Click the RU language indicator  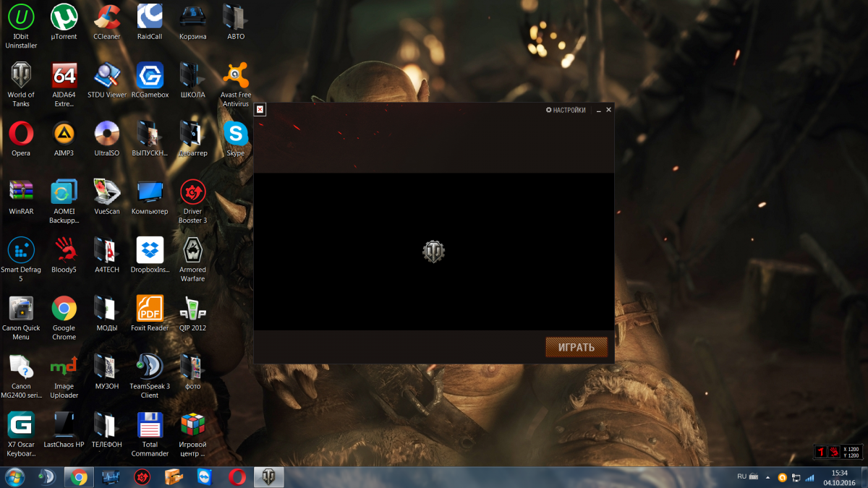click(x=741, y=477)
